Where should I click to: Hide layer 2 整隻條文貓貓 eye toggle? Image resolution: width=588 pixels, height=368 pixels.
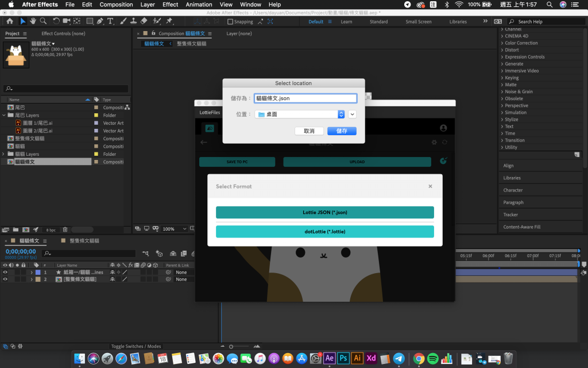coord(5,279)
